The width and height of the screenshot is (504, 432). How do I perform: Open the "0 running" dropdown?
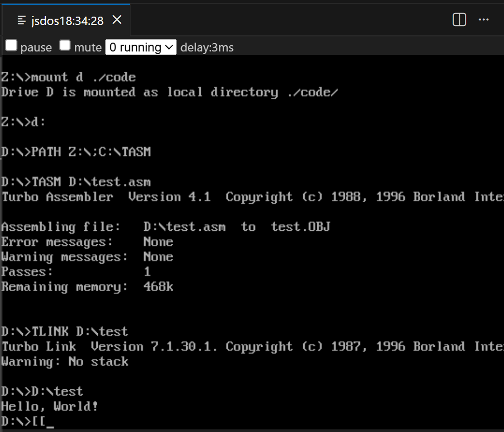coord(141,47)
